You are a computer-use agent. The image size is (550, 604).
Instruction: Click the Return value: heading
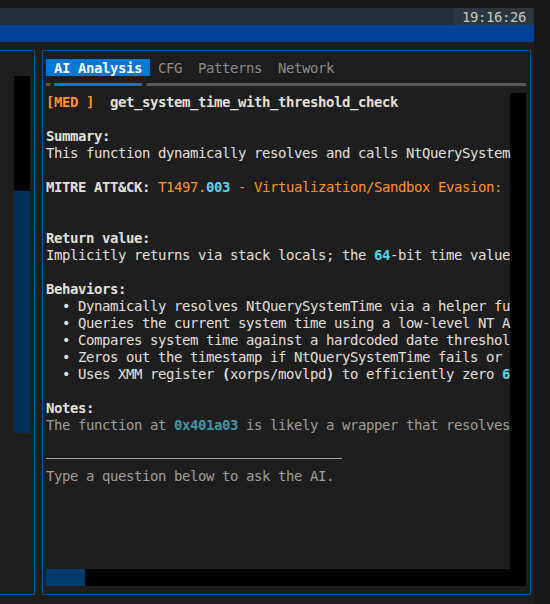98,238
